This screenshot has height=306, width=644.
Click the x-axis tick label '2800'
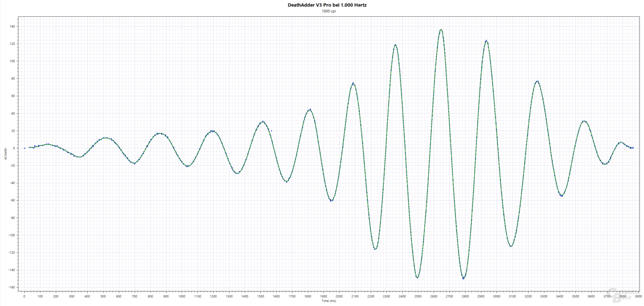[x=465, y=296]
